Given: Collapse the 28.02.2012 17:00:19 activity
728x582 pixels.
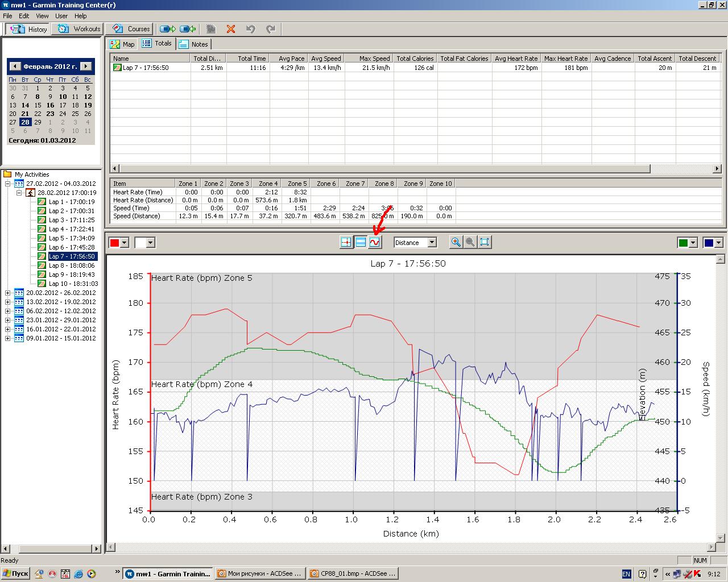Looking at the screenshot, I should pos(19,193).
